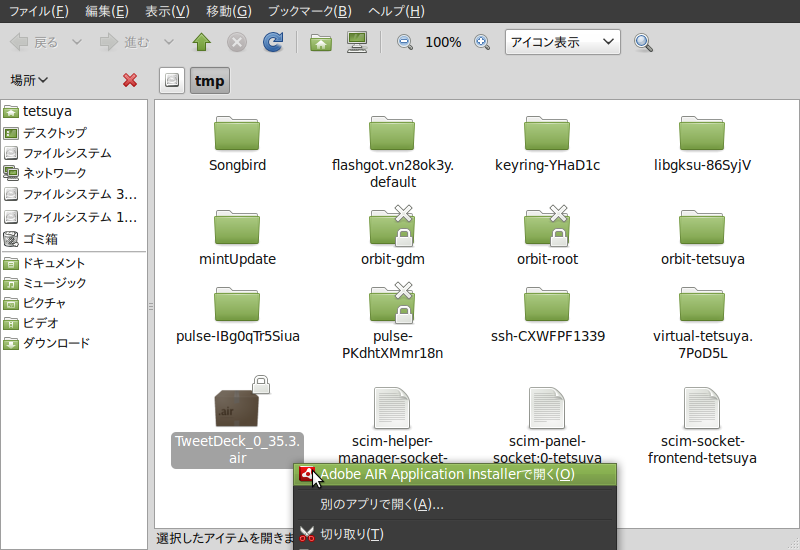Close the places sidebar
This screenshot has height=550, width=800.
(130, 80)
